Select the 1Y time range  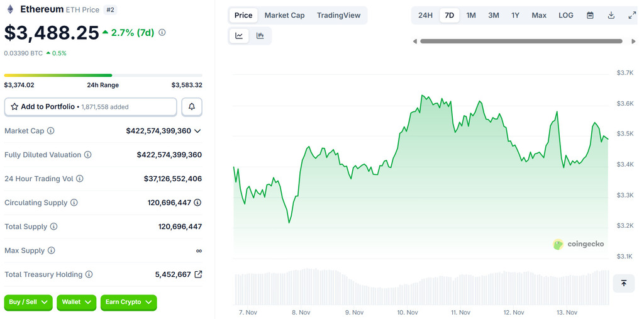(x=515, y=15)
